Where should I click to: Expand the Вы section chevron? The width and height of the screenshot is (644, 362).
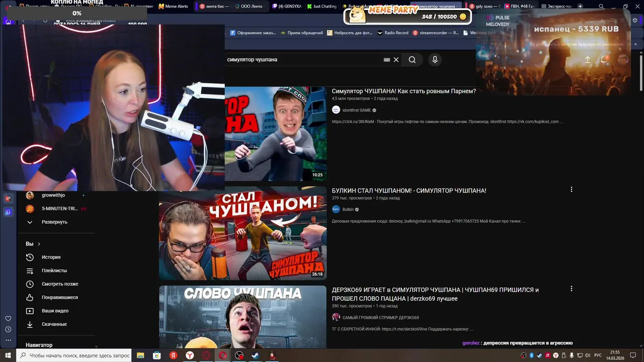pyautogui.click(x=39, y=244)
